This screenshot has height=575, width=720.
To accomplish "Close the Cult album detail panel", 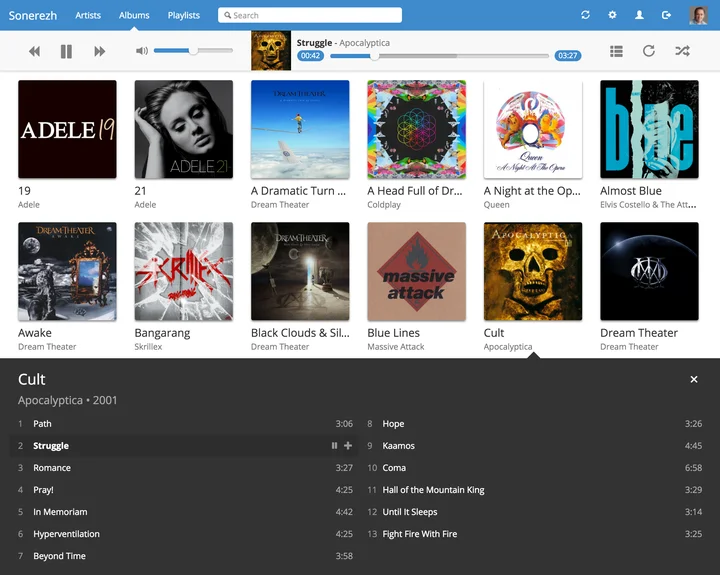I will coord(694,380).
